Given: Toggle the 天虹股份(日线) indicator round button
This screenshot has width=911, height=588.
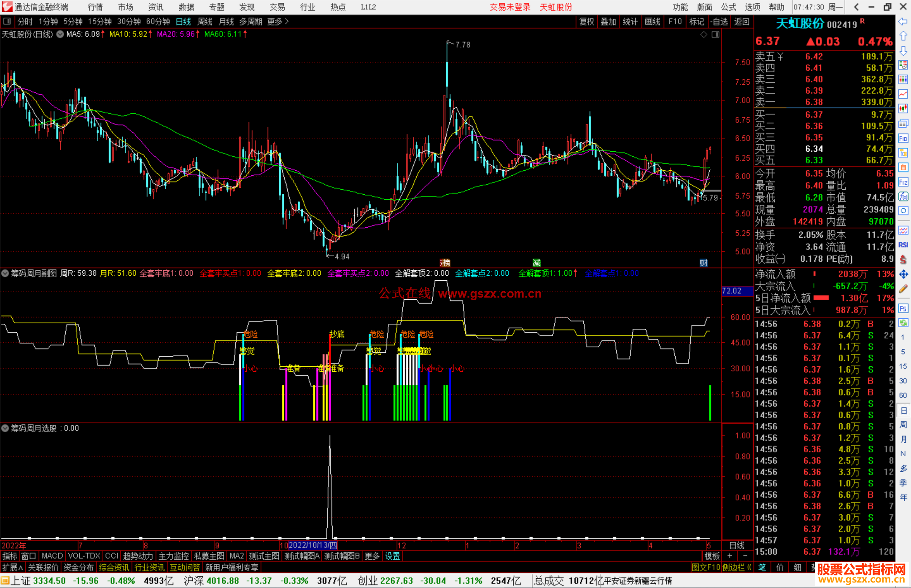Looking at the screenshot, I should 60,34.
